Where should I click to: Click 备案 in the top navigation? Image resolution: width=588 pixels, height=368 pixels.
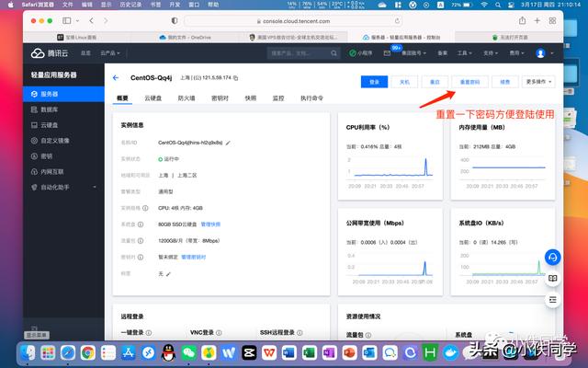click(443, 53)
